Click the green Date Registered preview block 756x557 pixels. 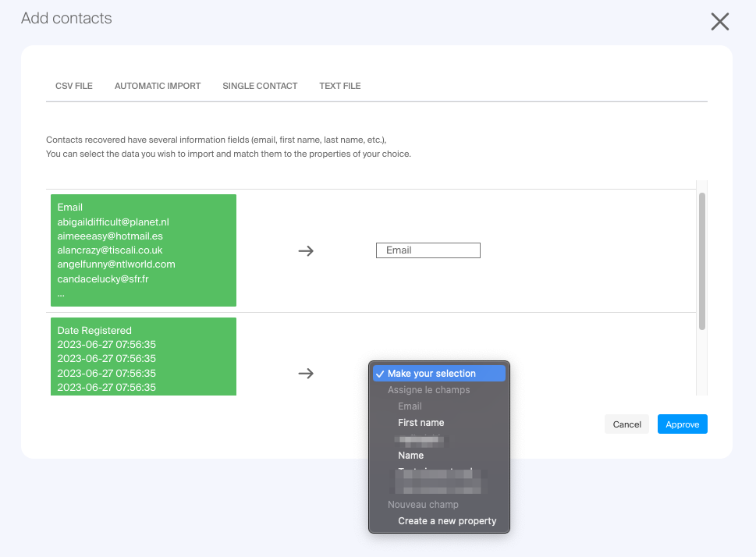click(144, 357)
